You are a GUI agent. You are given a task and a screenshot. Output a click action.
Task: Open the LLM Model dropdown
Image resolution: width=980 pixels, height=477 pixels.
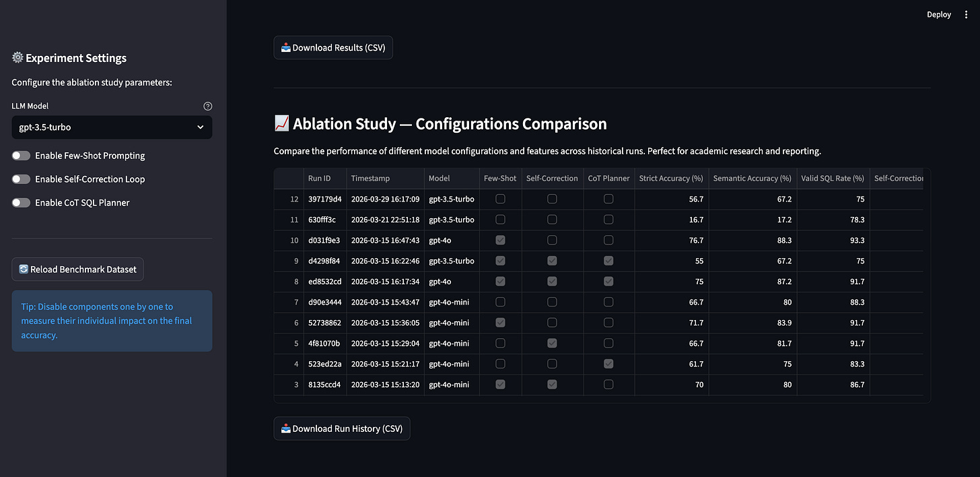click(112, 127)
